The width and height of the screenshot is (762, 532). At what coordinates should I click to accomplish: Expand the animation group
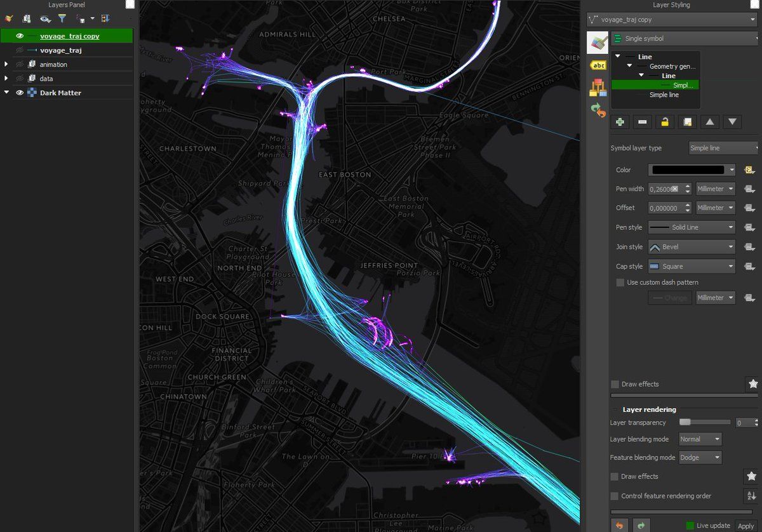pos(6,64)
